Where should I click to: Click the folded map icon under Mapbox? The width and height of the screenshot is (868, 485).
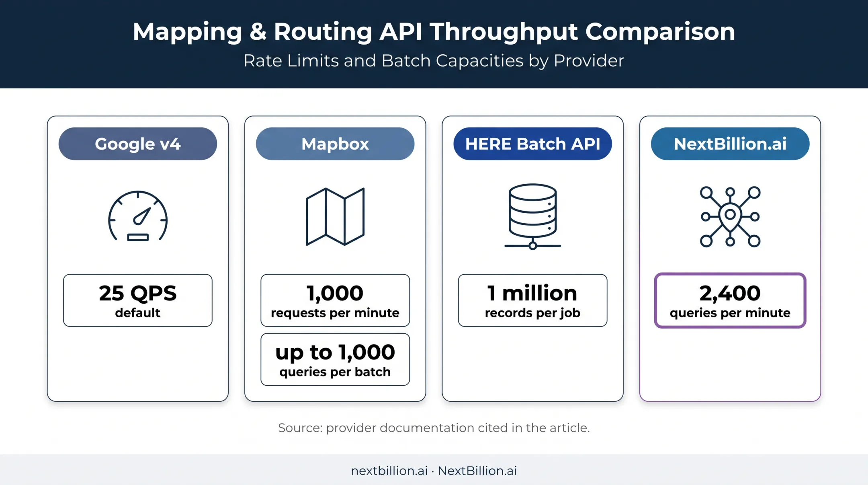click(335, 216)
